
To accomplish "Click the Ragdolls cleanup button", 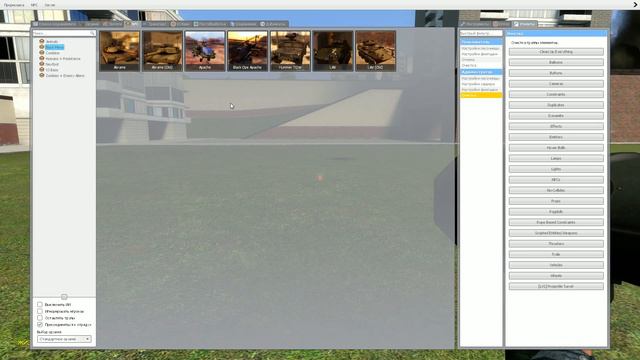I will [x=556, y=212].
